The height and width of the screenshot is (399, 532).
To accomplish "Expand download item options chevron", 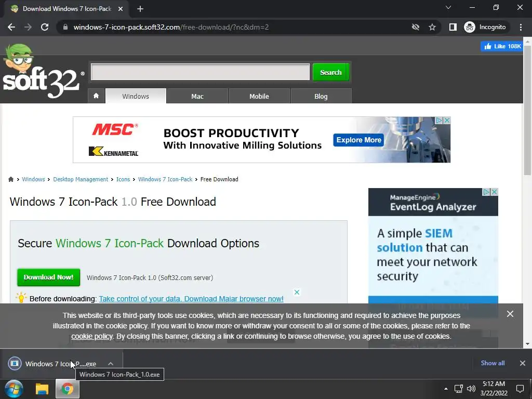I will [111, 363].
